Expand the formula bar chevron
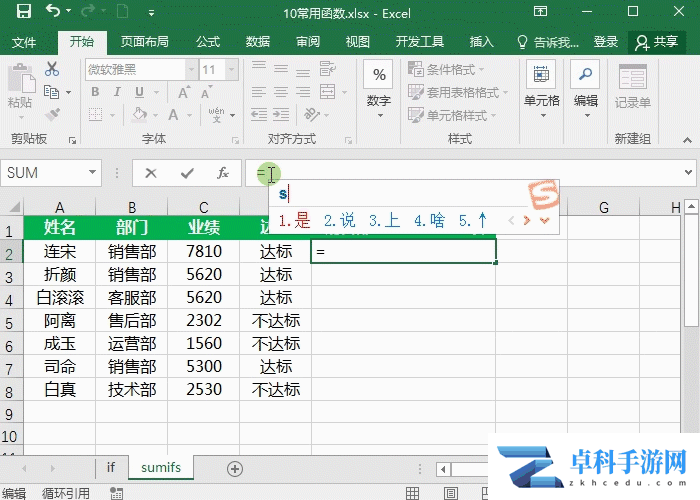 click(x=688, y=172)
